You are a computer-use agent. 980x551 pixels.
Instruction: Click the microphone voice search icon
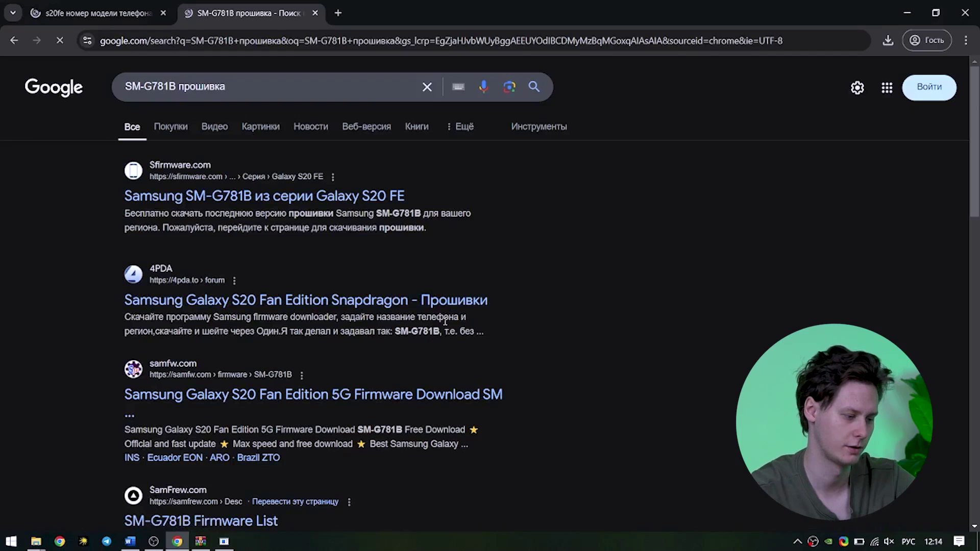[483, 87]
